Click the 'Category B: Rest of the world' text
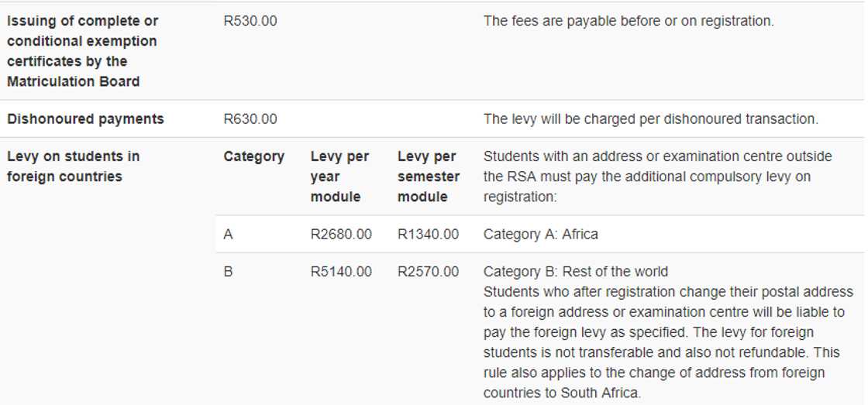The image size is (868, 405). [575, 272]
